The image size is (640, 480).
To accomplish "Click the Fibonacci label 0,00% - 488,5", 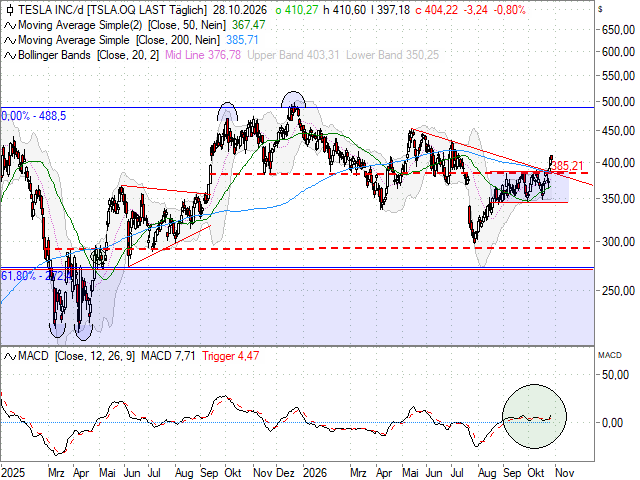I will click(33, 116).
